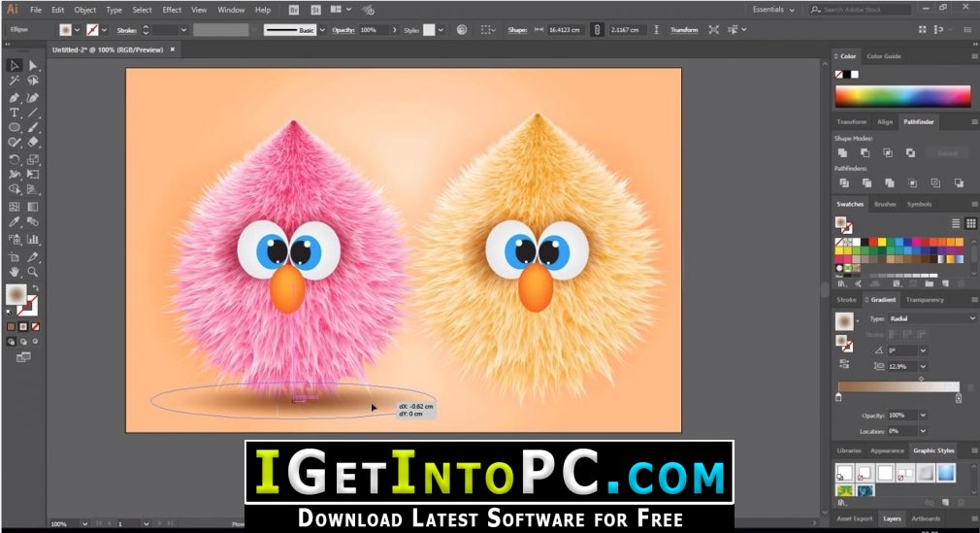This screenshot has height=533, width=980.
Task: Click the Transform button in control bar
Action: pyautogui.click(x=684, y=30)
